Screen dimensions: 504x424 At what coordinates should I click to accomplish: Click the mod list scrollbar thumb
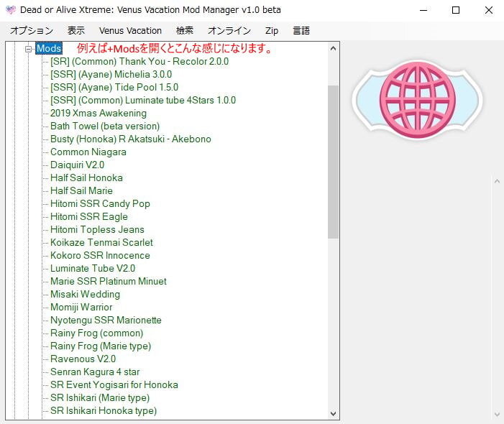point(333,162)
